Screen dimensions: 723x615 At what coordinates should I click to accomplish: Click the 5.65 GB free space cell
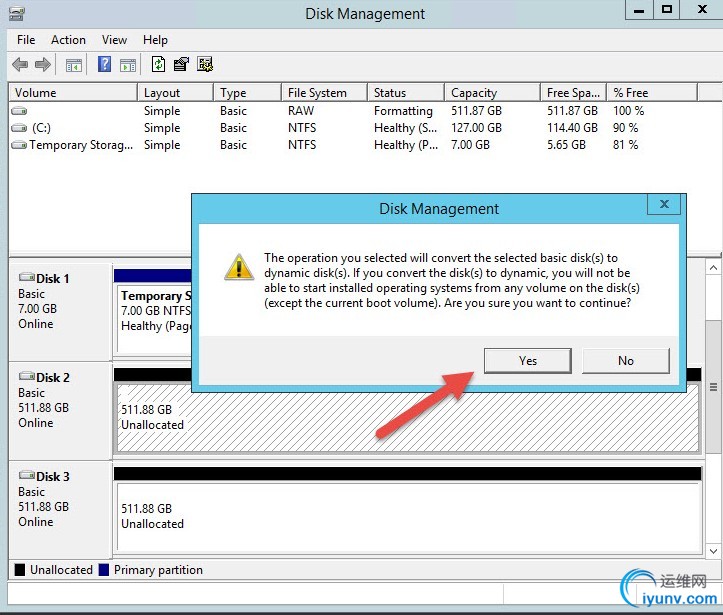(x=566, y=145)
